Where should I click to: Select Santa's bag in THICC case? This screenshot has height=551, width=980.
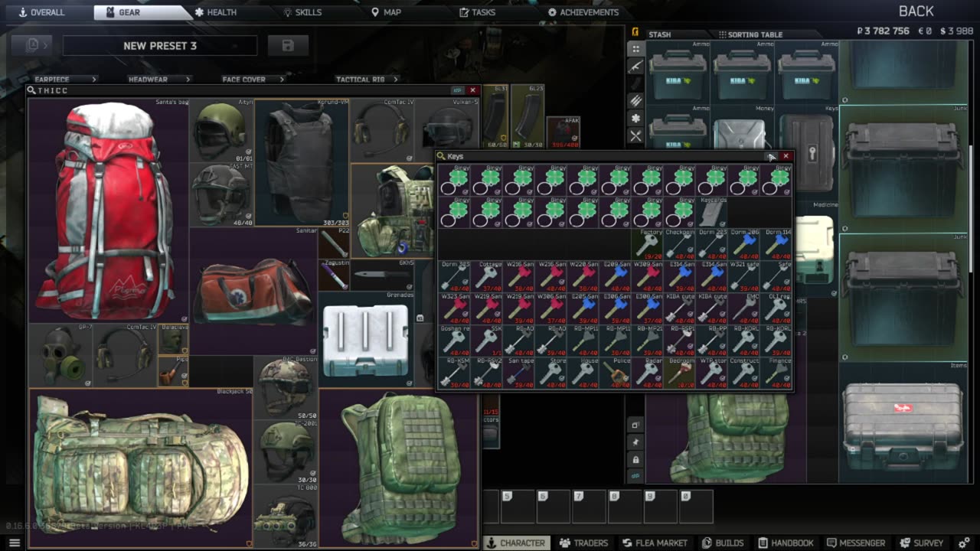(109, 210)
